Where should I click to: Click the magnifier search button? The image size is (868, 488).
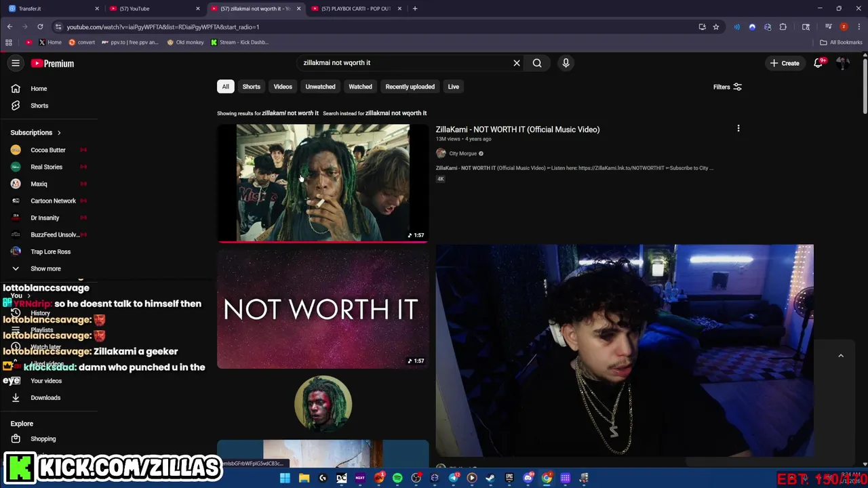(537, 63)
